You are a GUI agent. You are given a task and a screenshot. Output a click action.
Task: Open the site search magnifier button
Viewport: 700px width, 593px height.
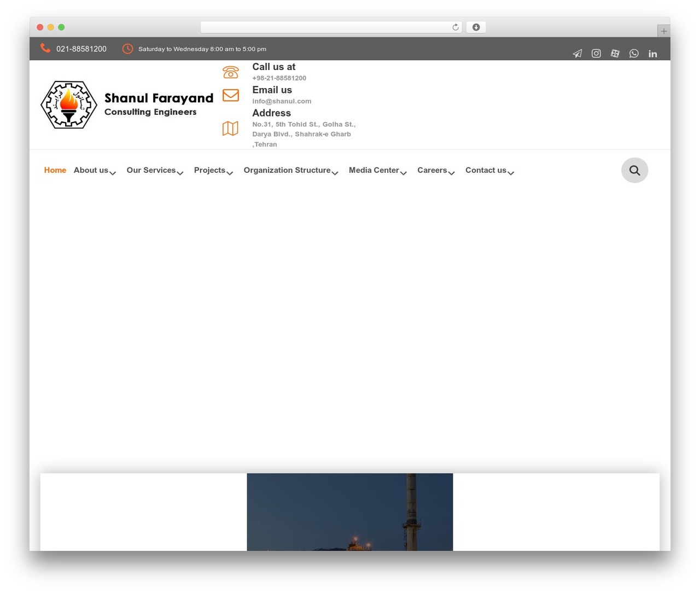click(635, 170)
